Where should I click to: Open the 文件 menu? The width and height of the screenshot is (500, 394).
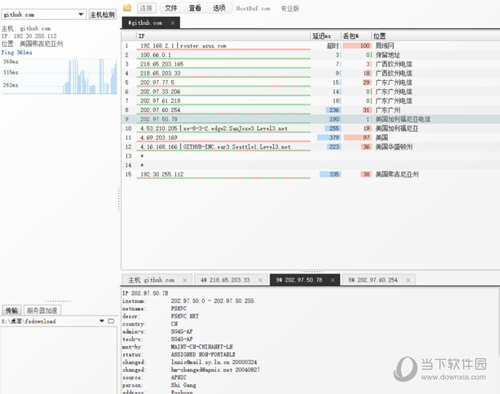171,8
